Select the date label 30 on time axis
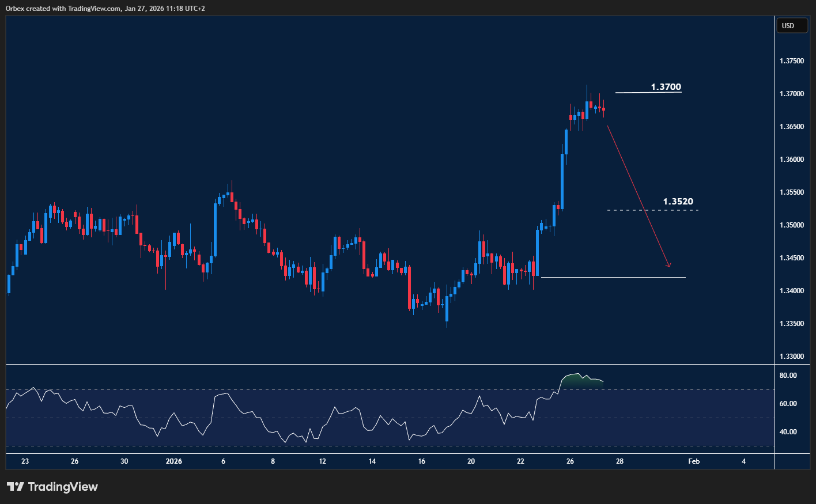Screen dimensions: 816x504 tap(124, 461)
